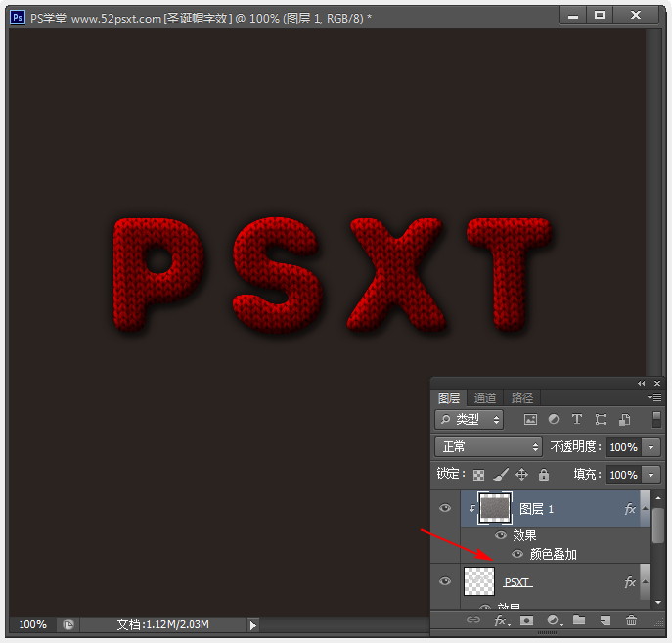Create new fill or adjustment layer icon

click(x=555, y=620)
